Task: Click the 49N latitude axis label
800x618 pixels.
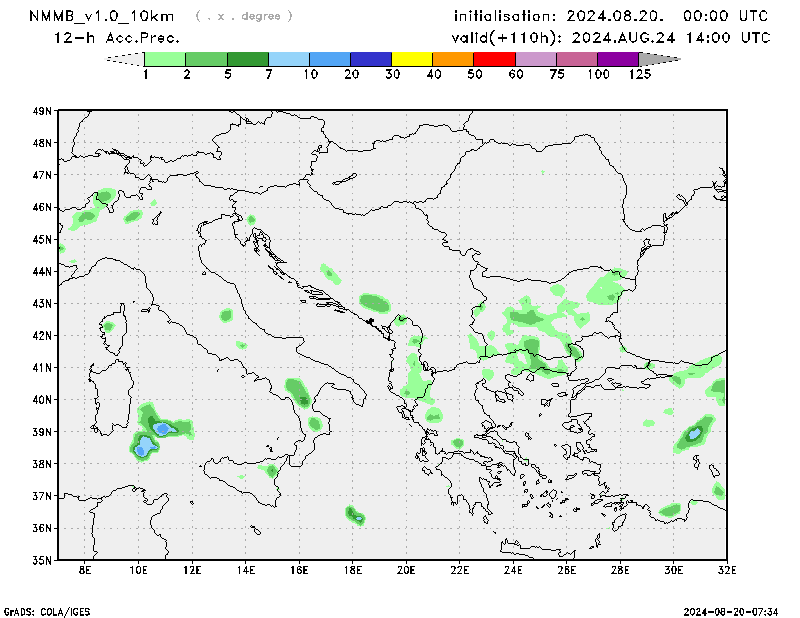Action: [x=42, y=111]
